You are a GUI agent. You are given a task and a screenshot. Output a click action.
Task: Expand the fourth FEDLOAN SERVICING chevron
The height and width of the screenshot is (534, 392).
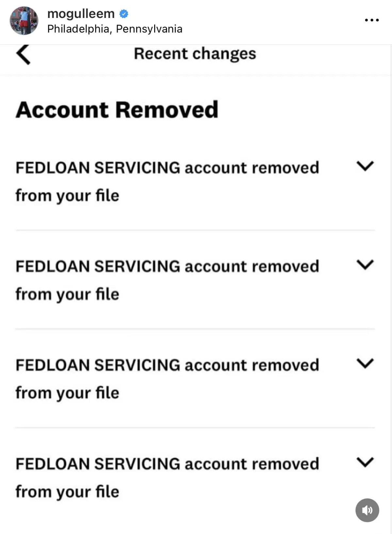365,462
